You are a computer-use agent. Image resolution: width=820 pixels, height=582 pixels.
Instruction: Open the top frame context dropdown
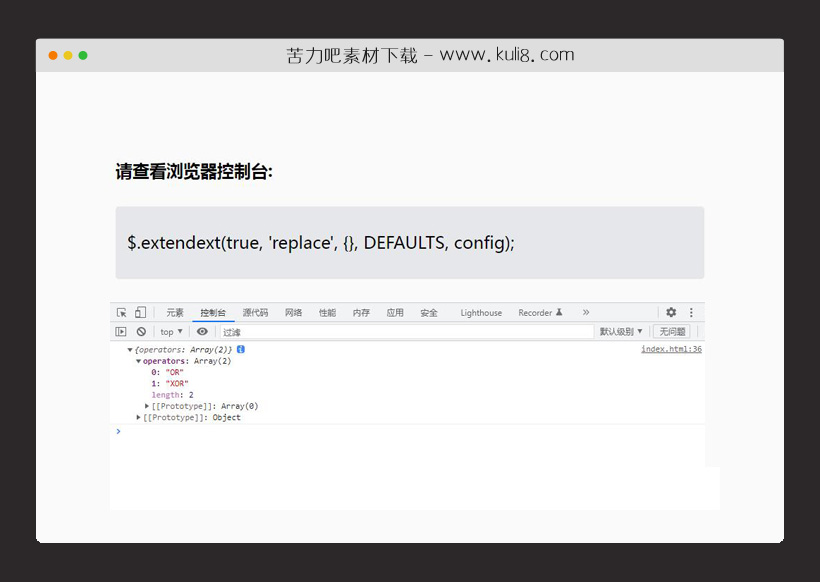(x=169, y=332)
